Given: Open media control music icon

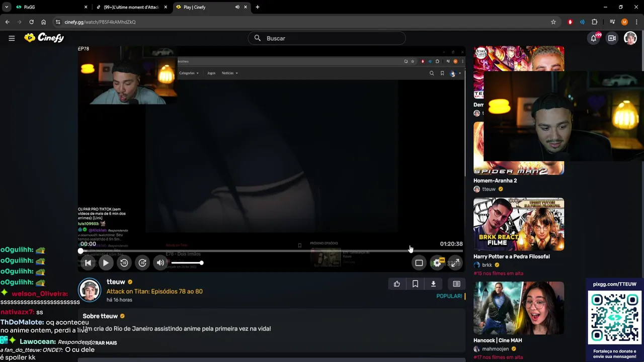Looking at the screenshot, I should pos(612,22).
